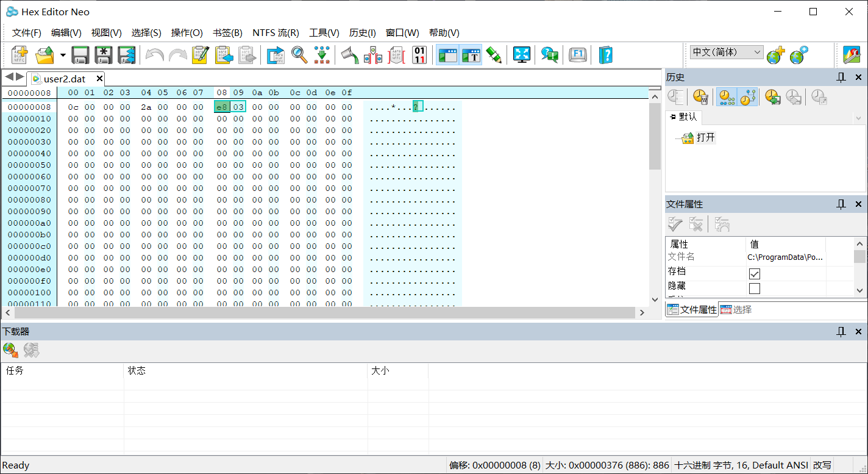Click the blue help book icon
The height and width of the screenshot is (474, 868).
pos(605,55)
